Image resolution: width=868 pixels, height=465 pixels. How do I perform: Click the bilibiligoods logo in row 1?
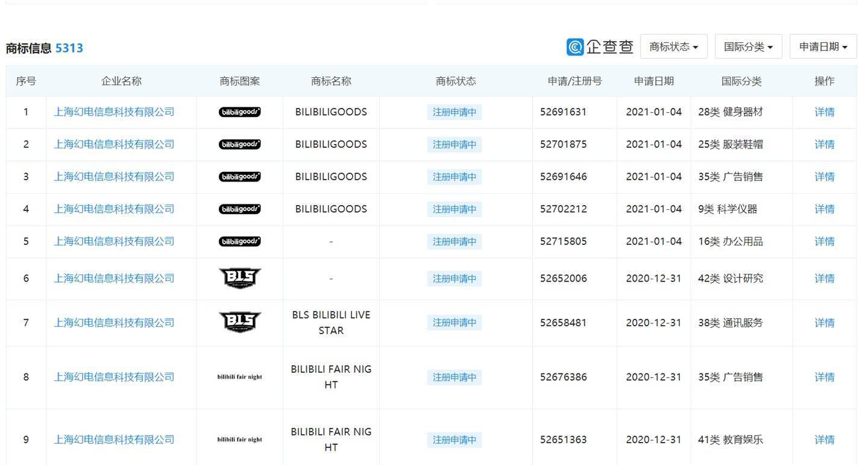(x=240, y=112)
